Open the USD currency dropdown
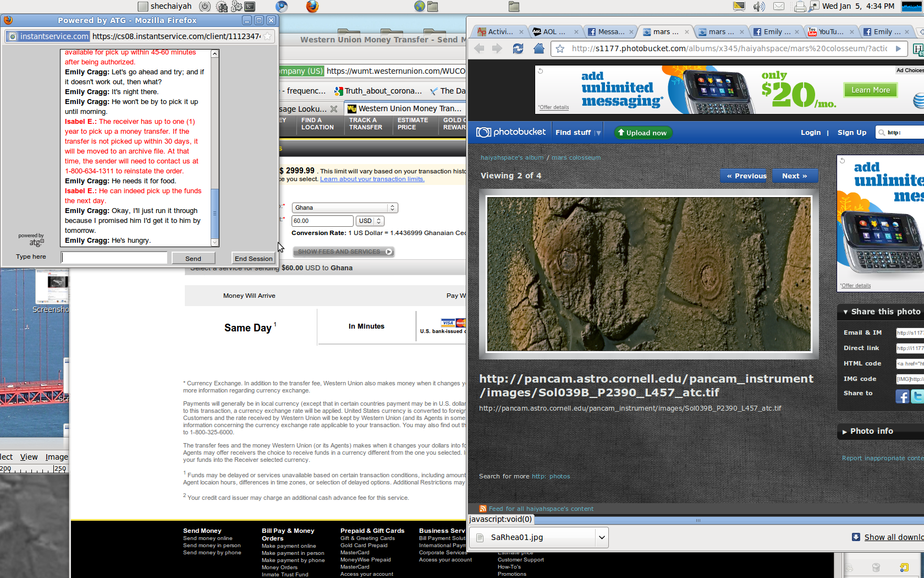Image resolution: width=924 pixels, height=578 pixels. point(370,221)
